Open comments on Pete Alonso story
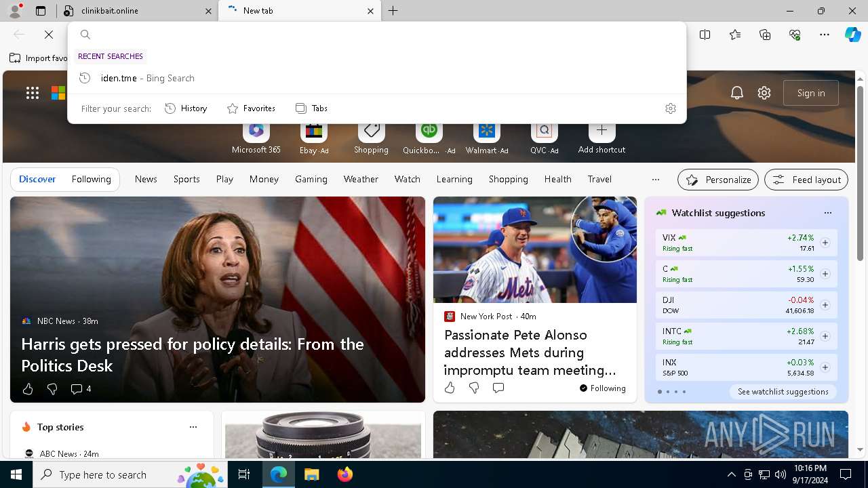Viewport: 868px width, 488px height. 498,388
